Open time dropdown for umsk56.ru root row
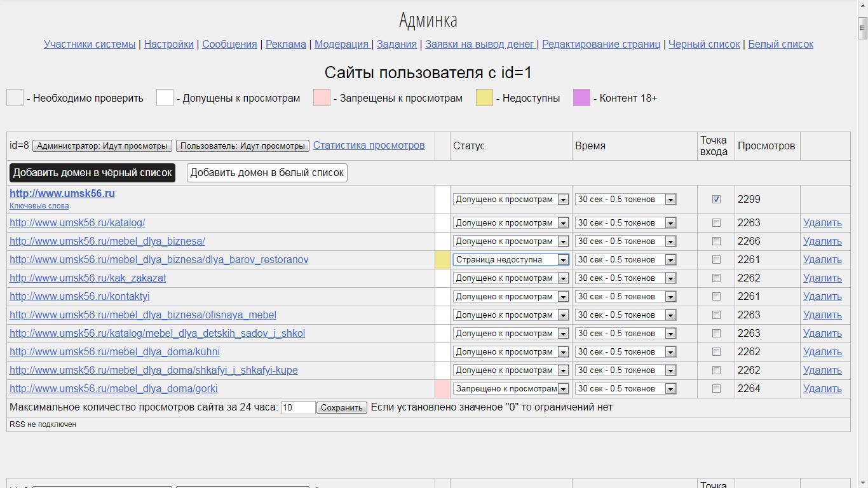868x488 pixels. coord(625,200)
